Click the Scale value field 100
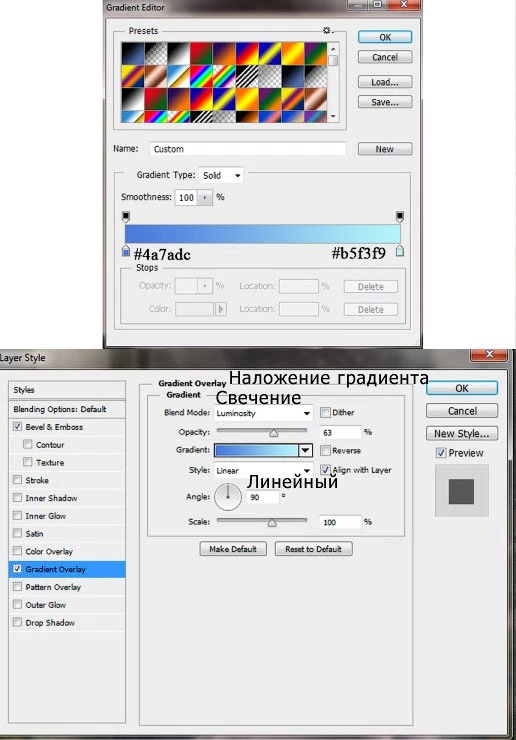 pos(340,522)
